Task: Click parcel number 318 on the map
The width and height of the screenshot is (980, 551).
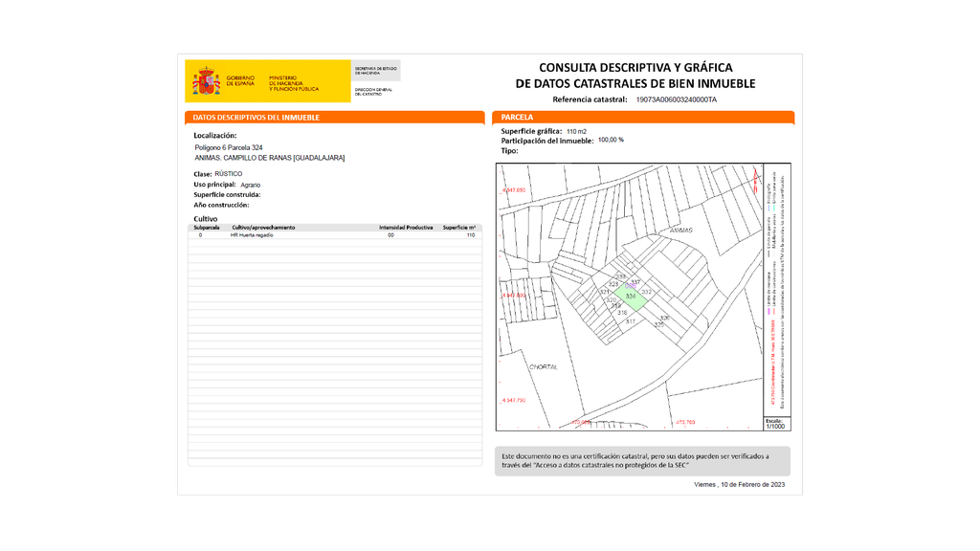Action: click(622, 313)
